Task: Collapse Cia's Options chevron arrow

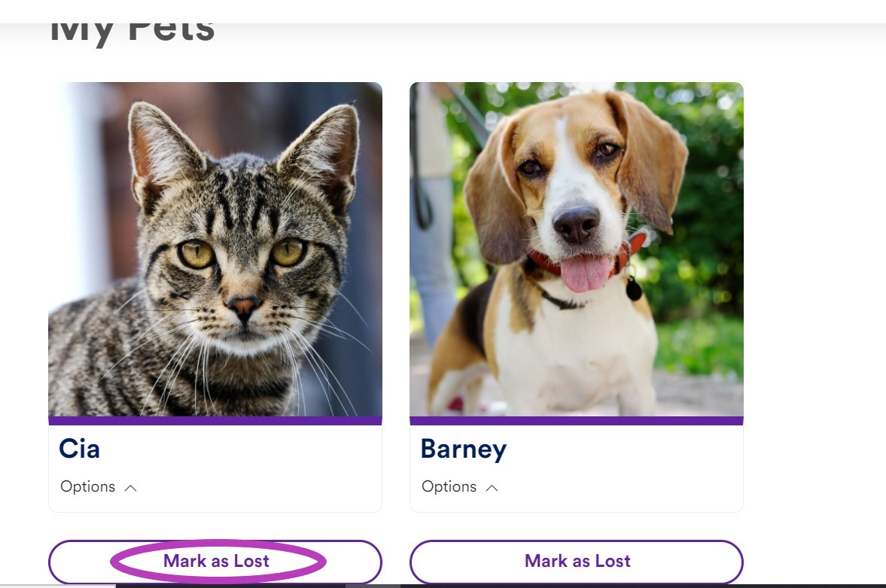Action: click(x=130, y=488)
